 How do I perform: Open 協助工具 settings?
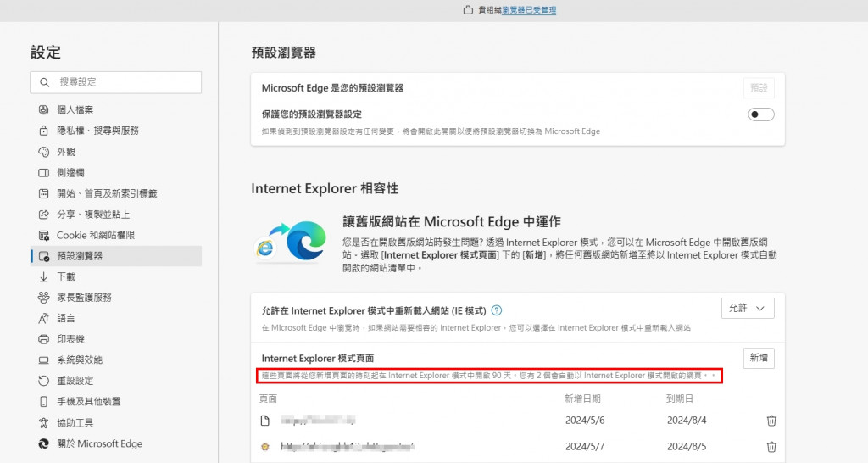[x=115, y=423]
